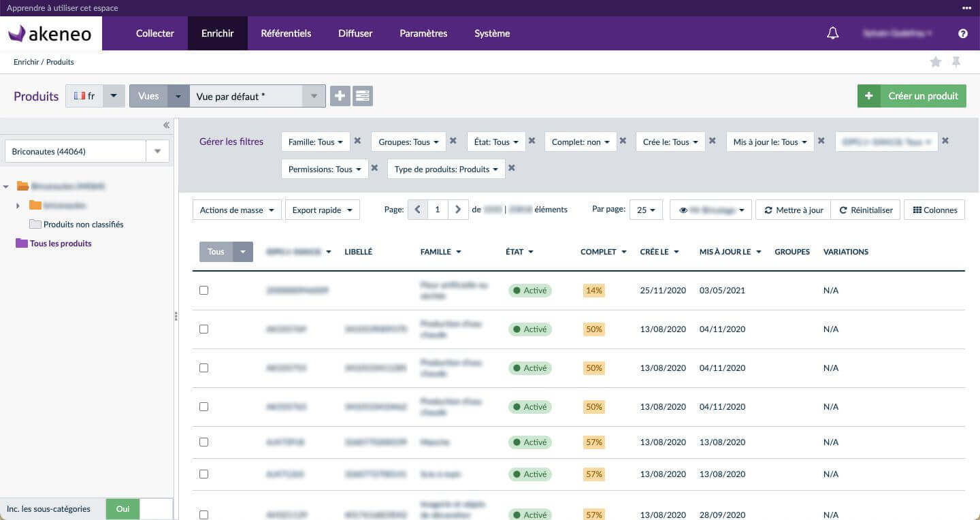Open the notifications bell
The width and height of the screenshot is (980, 520).
click(x=832, y=33)
